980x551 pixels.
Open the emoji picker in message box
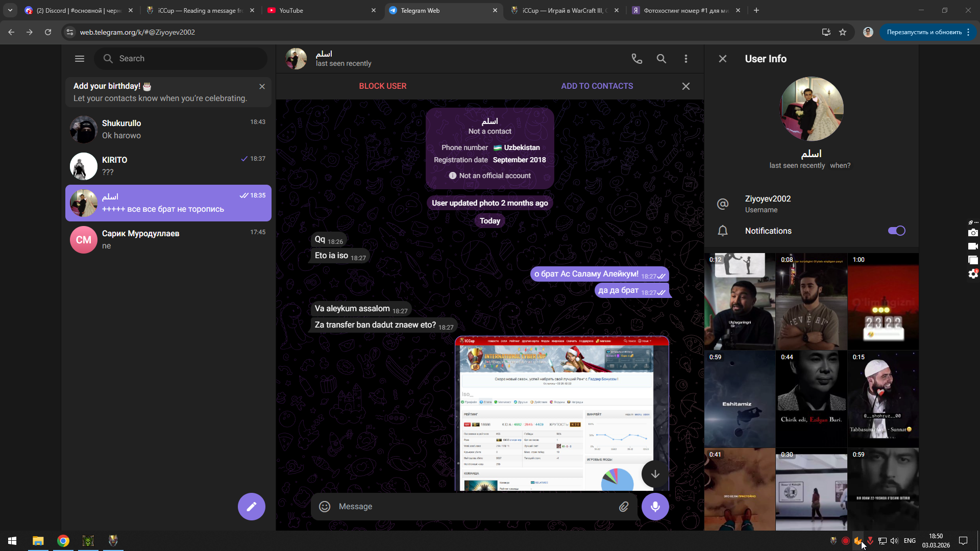(x=325, y=506)
